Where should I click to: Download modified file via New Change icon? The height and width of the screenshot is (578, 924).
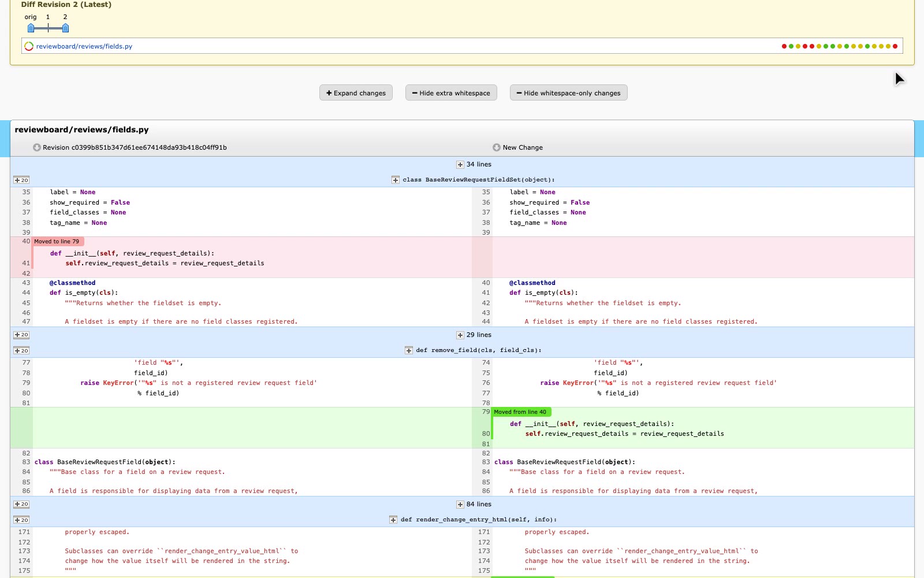point(497,147)
